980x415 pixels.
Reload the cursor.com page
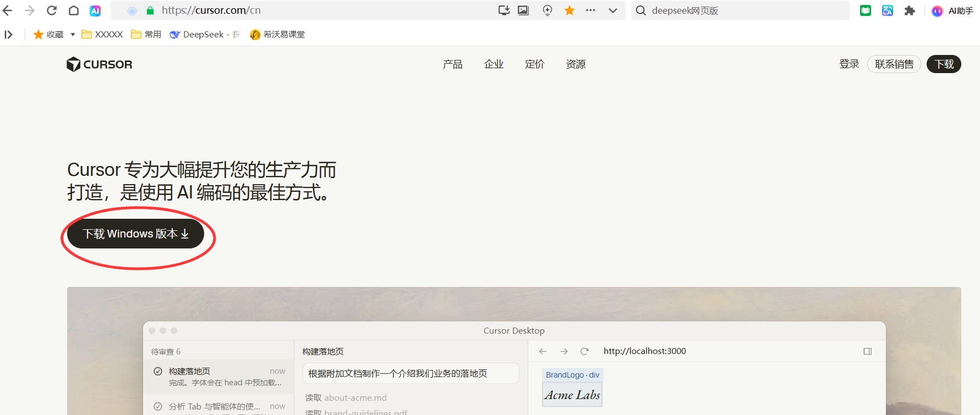click(x=52, y=10)
